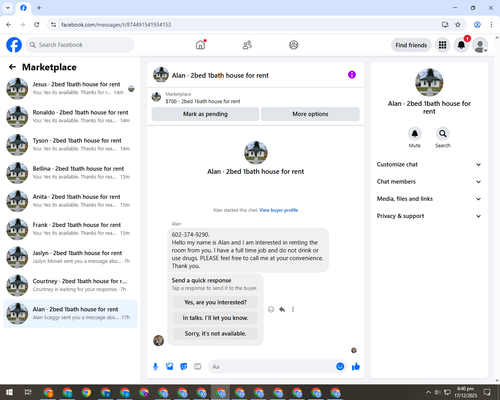
Task: Select Alan conversation in Marketplace list
Action: click(70, 313)
